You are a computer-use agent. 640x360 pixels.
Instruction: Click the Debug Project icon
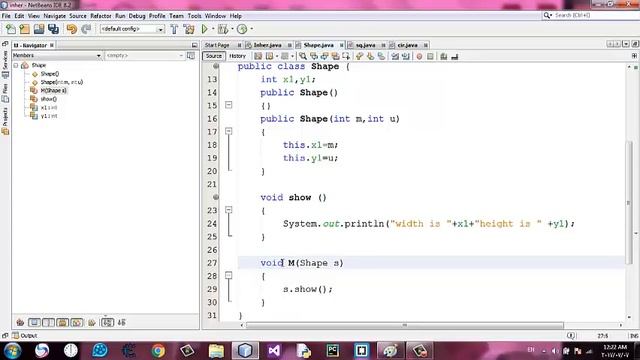tap(223, 29)
